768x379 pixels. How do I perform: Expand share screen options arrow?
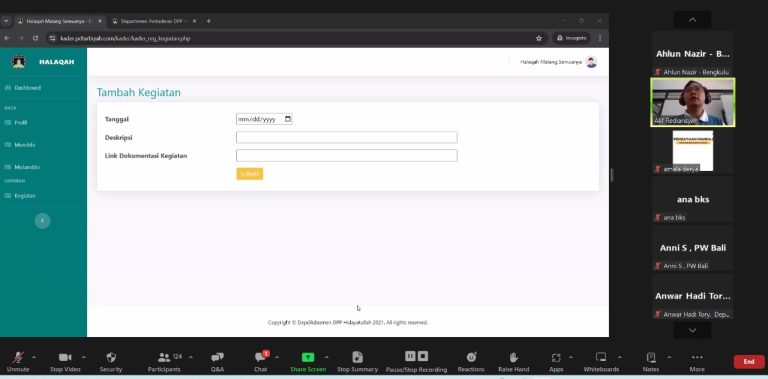point(327,357)
